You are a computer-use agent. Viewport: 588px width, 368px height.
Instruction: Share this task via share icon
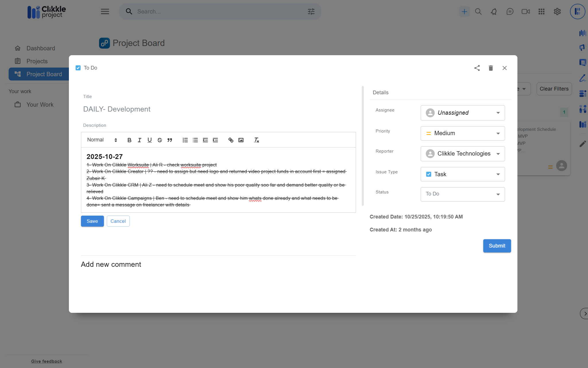tap(477, 68)
